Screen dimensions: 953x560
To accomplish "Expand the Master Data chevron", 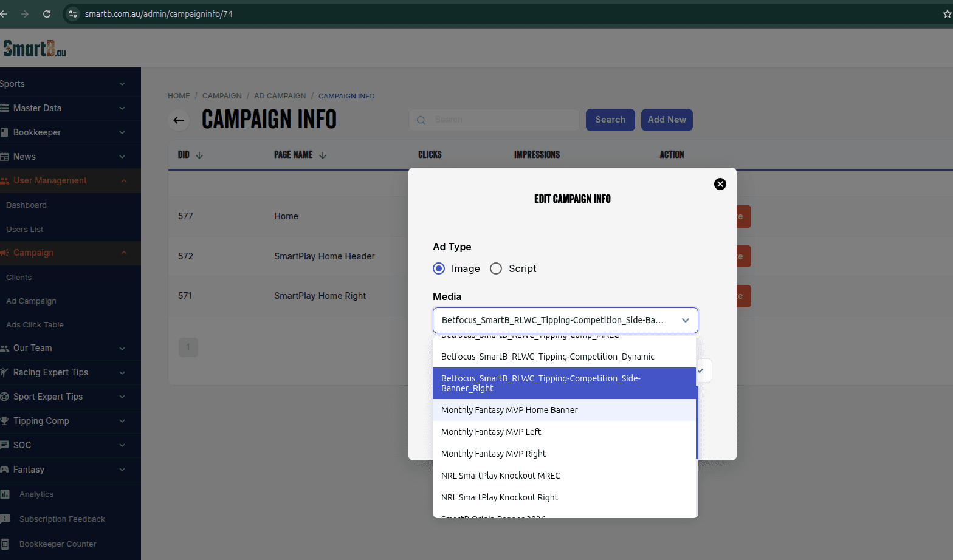I will click(122, 108).
